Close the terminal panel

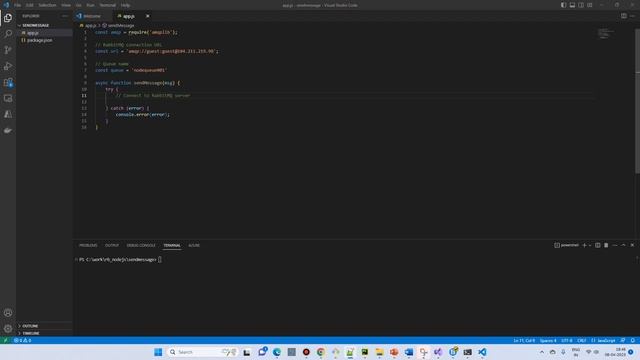632,245
